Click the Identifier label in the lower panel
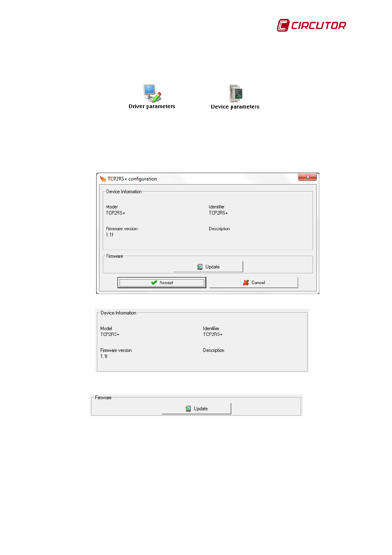392x555 pixels. (x=211, y=328)
